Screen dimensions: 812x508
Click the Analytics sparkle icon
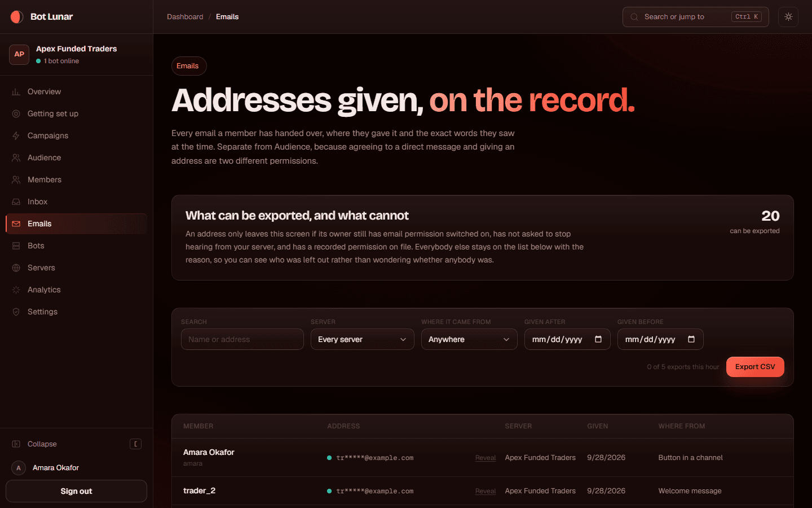(16, 290)
